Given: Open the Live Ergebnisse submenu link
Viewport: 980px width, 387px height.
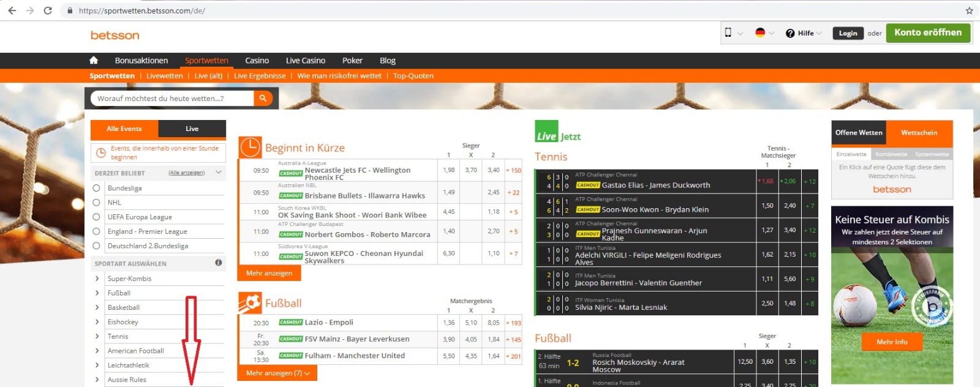Looking at the screenshot, I should (x=260, y=76).
